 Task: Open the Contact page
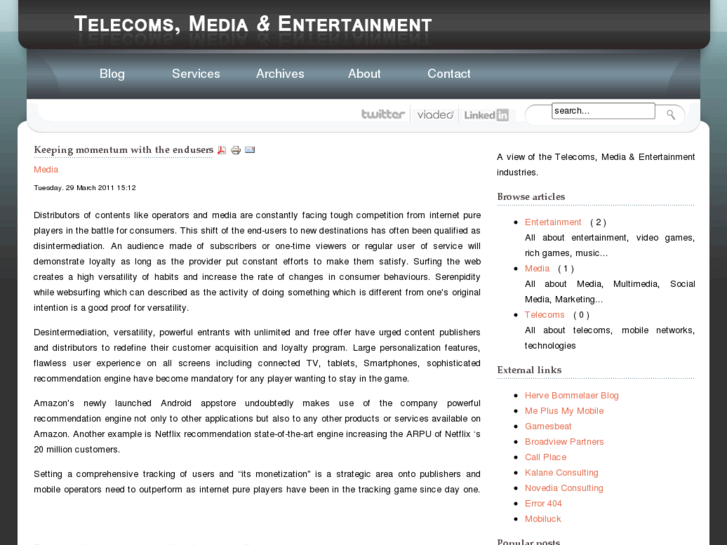click(x=449, y=74)
